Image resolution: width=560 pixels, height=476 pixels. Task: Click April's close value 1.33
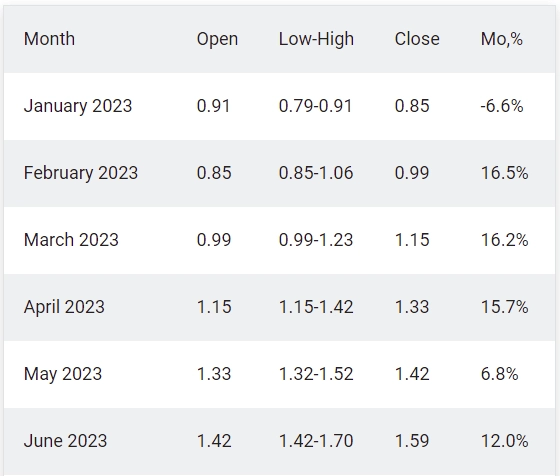pyautogui.click(x=412, y=307)
